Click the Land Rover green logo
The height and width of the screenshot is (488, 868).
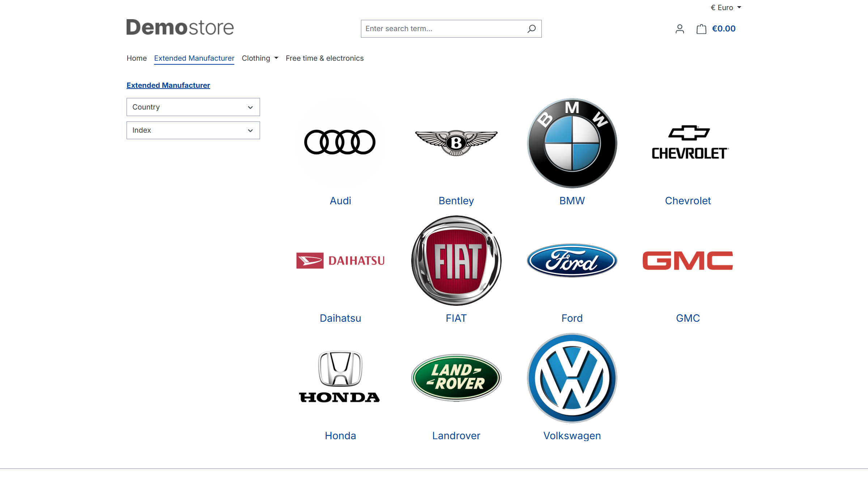click(456, 378)
